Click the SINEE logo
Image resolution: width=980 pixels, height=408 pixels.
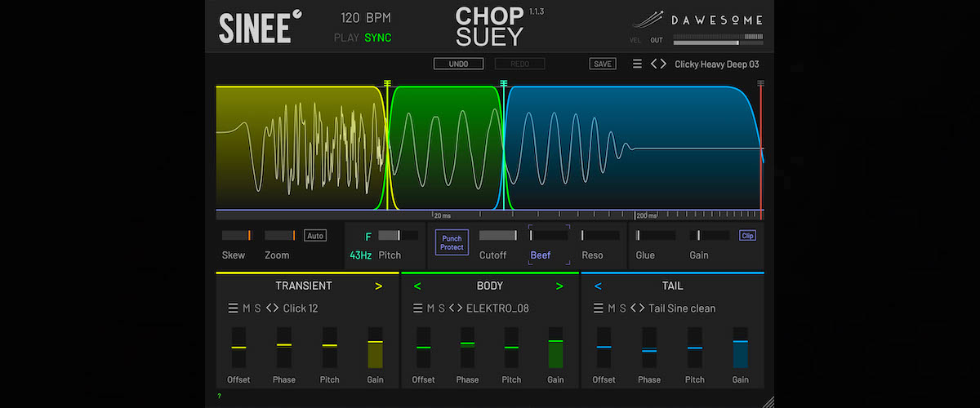point(260,27)
